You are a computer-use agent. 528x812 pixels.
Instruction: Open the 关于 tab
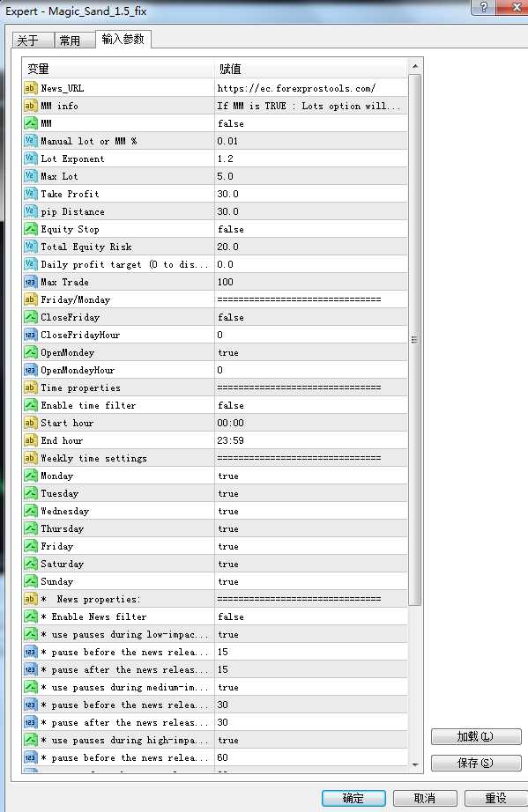28,41
